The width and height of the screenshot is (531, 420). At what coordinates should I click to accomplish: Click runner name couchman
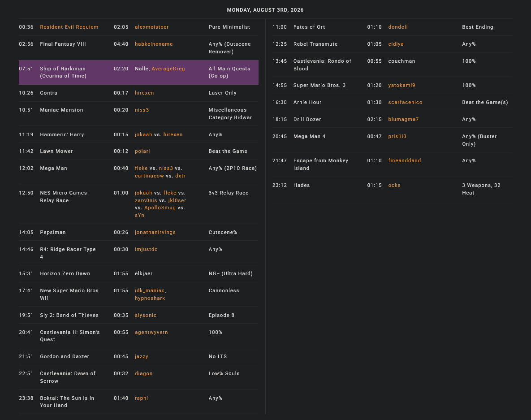tap(401, 61)
